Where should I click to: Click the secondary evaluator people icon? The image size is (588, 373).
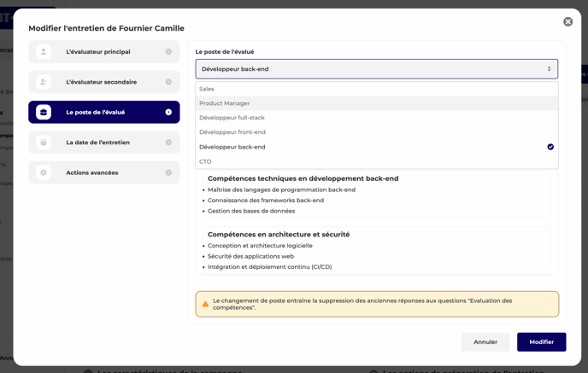(44, 82)
